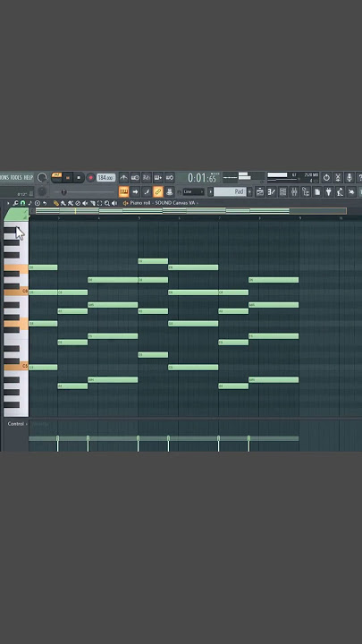This screenshot has height=644, width=362.
Task: Click the power-symbol icon right of CPU panel
Action: pyautogui.click(x=326, y=177)
